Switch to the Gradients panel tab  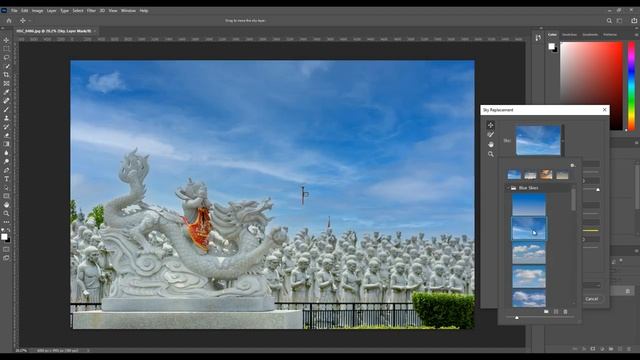coord(590,35)
